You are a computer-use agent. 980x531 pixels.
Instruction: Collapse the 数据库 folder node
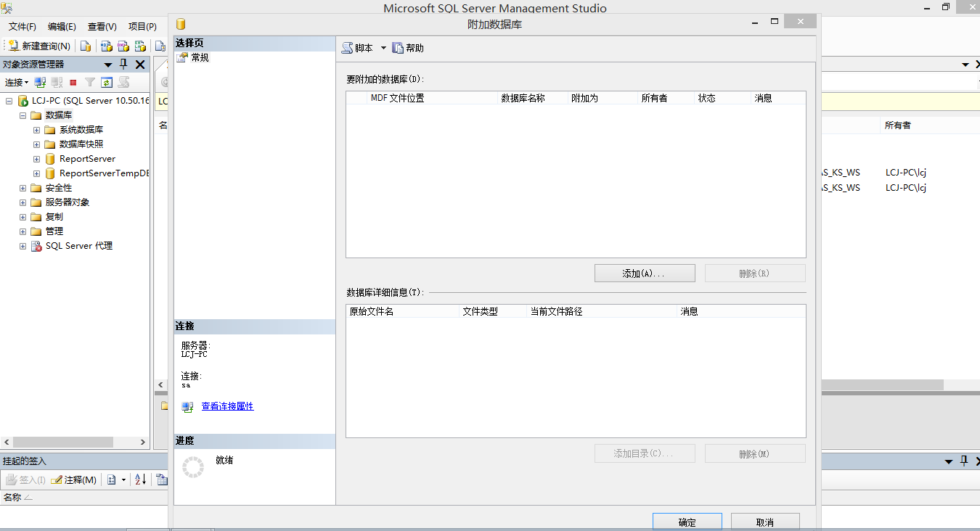pyautogui.click(x=23, y=115)
